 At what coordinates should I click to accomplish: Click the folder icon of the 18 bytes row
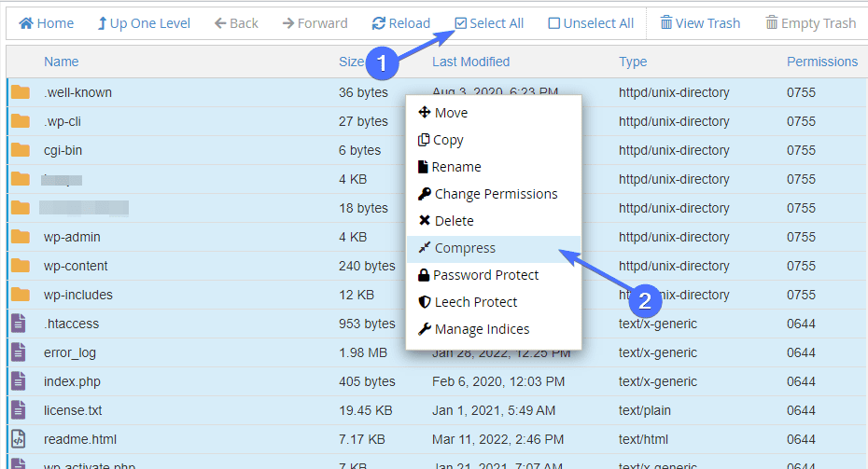[x=21, y=208]
